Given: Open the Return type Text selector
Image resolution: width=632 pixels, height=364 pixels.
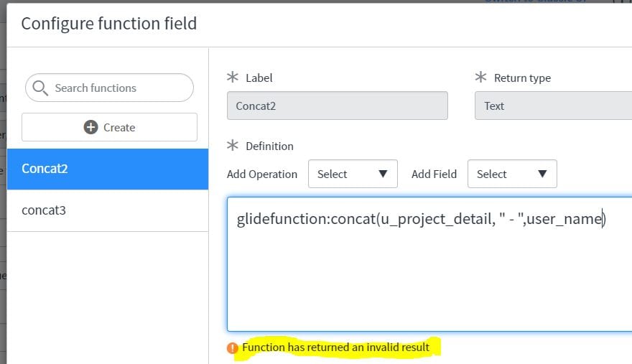Looking at the screenshot, I should pyautogui.click(x=554, y=106).
